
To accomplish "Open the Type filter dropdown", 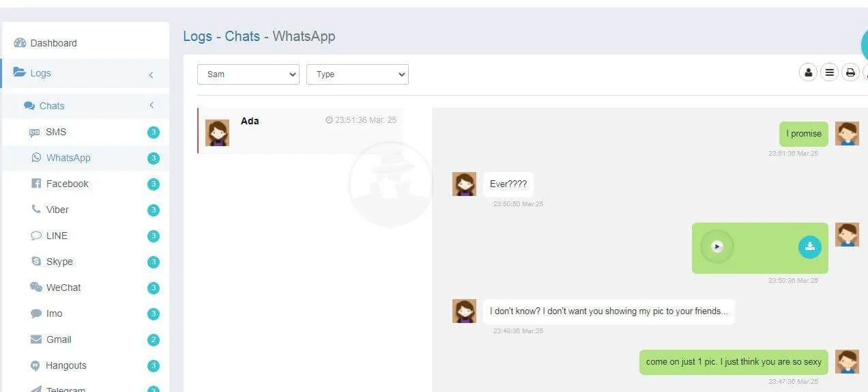I will pos(358,74).
